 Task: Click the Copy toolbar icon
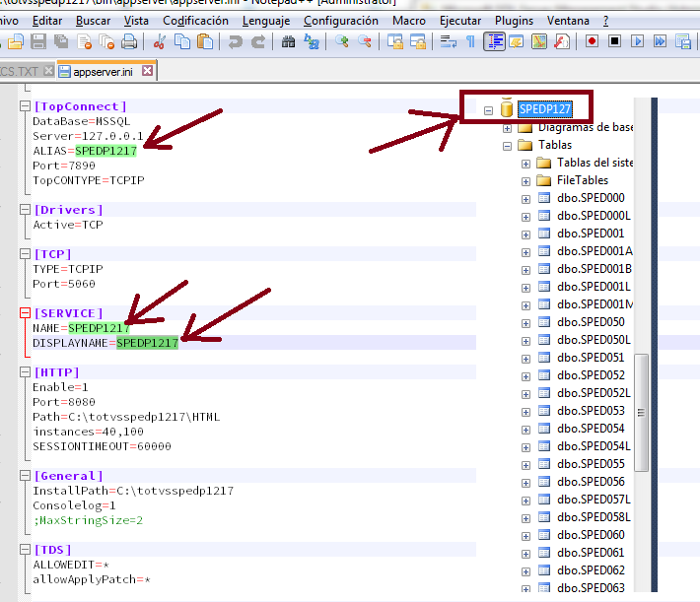182,42
